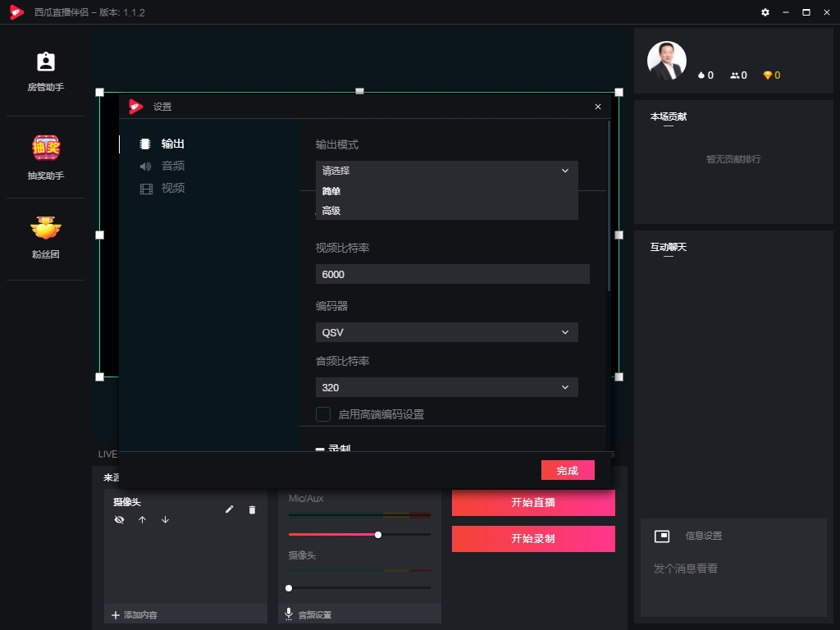
Task: Switch to the 视频 settings tab
Action: pos(174,187)
